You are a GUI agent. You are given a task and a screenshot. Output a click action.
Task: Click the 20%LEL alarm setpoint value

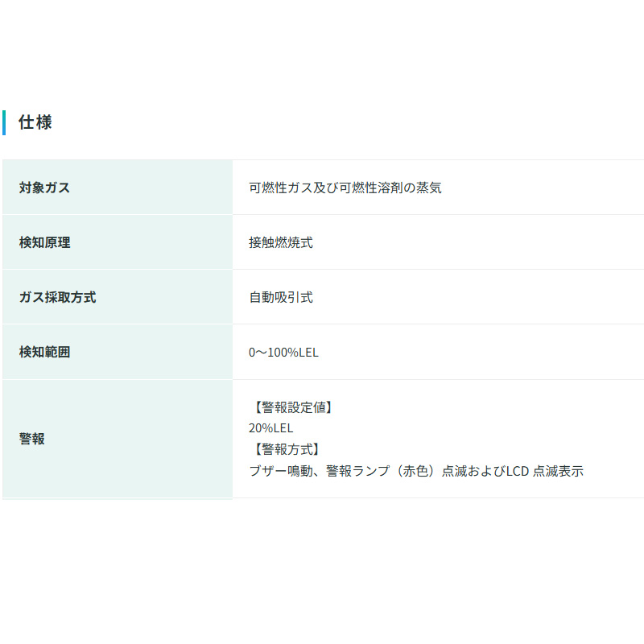coord(270,428)
